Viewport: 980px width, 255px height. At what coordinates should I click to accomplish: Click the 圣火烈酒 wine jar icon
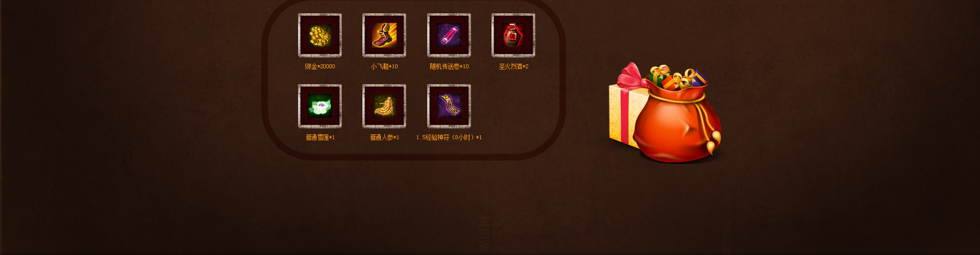pyautogui.click(x=513, y=35)
